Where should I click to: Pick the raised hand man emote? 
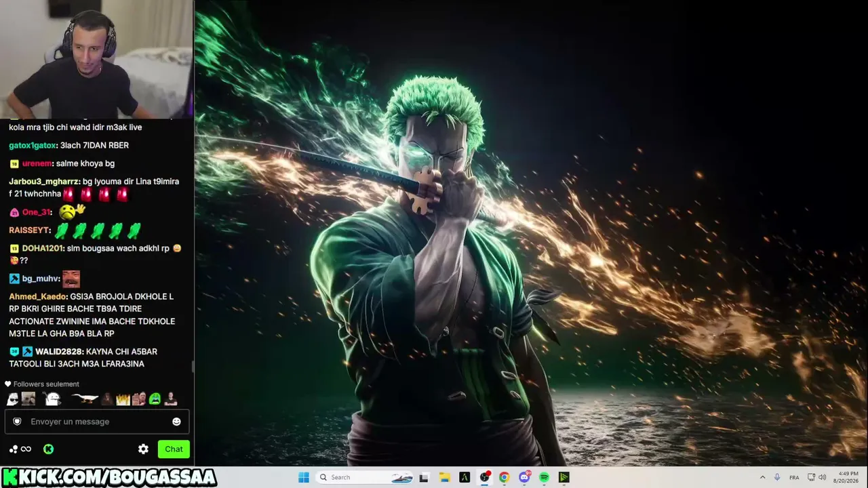[139, 399]
